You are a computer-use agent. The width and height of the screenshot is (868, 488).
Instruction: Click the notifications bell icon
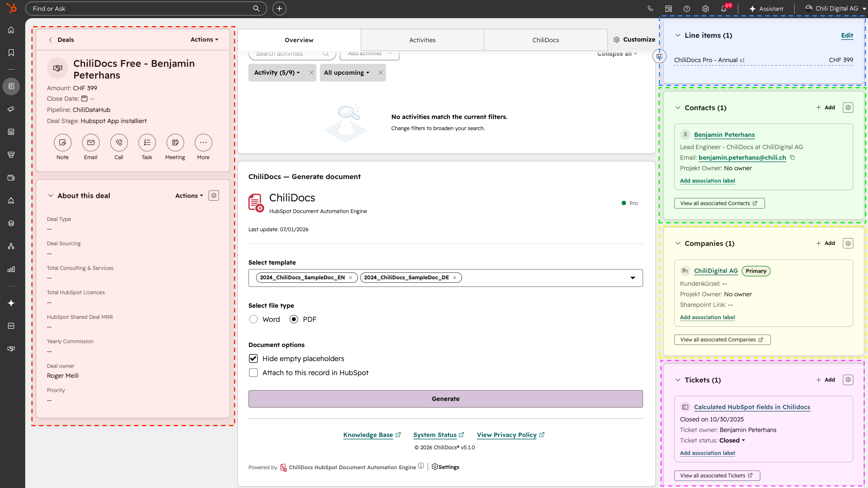point(723,9)
